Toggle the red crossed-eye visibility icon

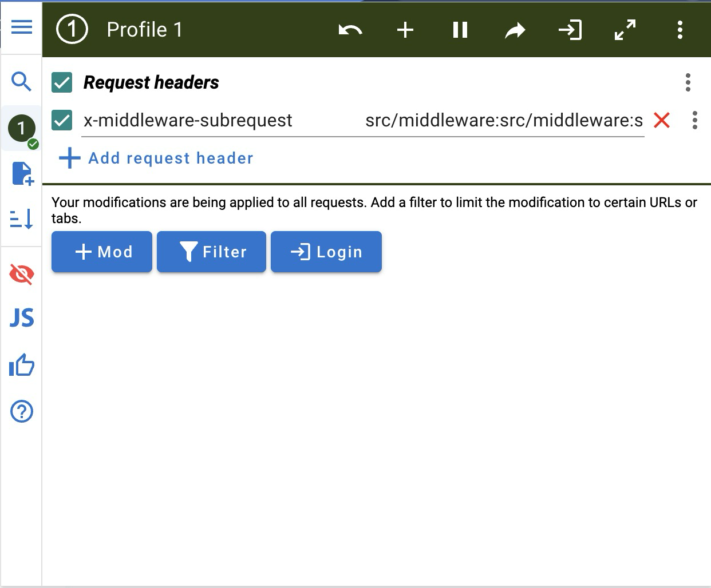coord(22,275)
